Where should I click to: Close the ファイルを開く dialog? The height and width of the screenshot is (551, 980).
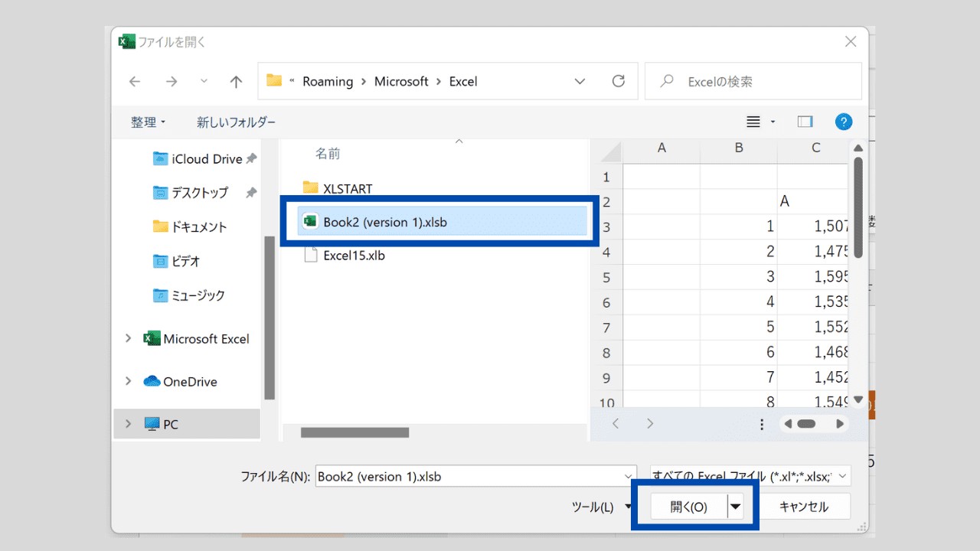[x=851, y=42]
